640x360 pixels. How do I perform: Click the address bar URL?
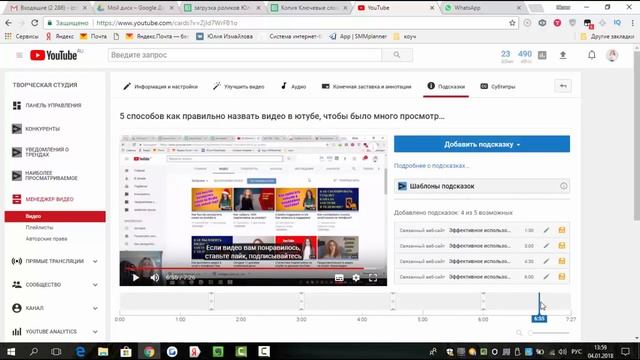[x=167, y=23]
